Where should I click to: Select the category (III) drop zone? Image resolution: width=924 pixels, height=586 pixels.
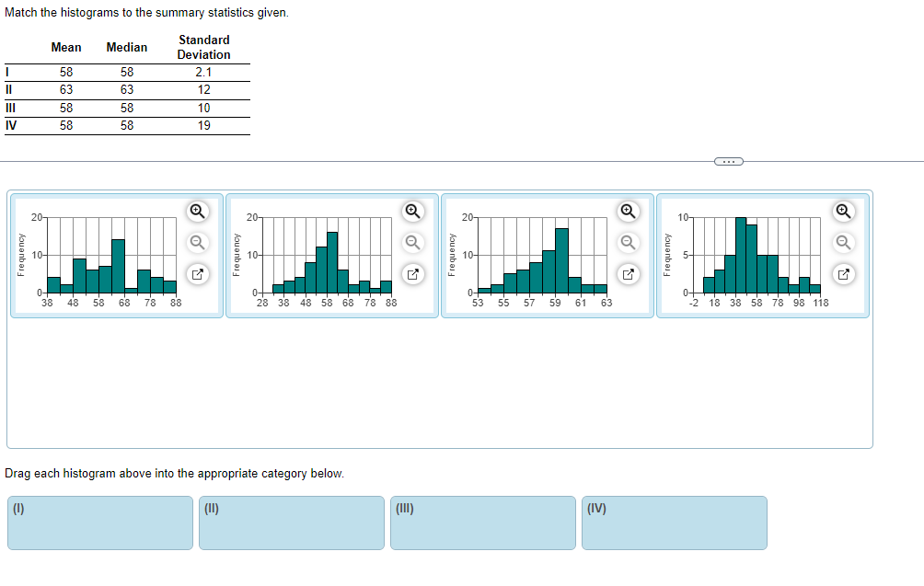coord(482,523)
